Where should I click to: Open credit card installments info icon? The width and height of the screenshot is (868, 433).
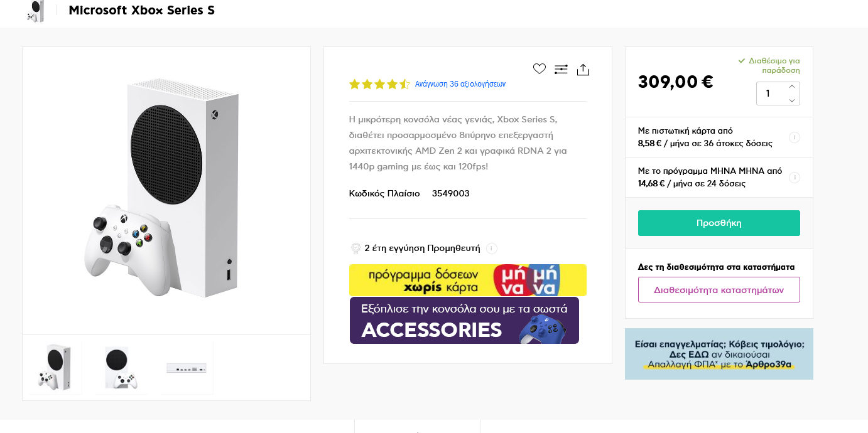(x=794, y=137)
